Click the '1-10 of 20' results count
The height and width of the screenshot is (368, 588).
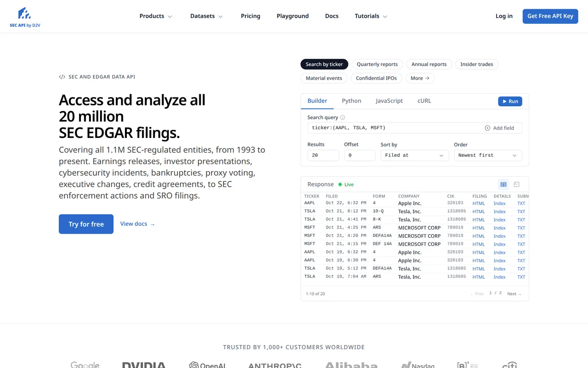(x=315, y=294)
